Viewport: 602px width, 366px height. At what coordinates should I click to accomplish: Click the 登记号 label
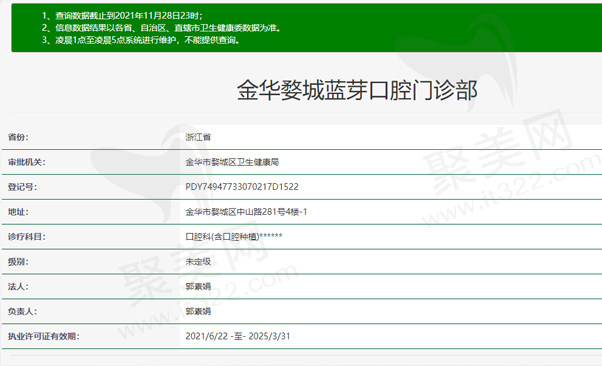(22, 187)
